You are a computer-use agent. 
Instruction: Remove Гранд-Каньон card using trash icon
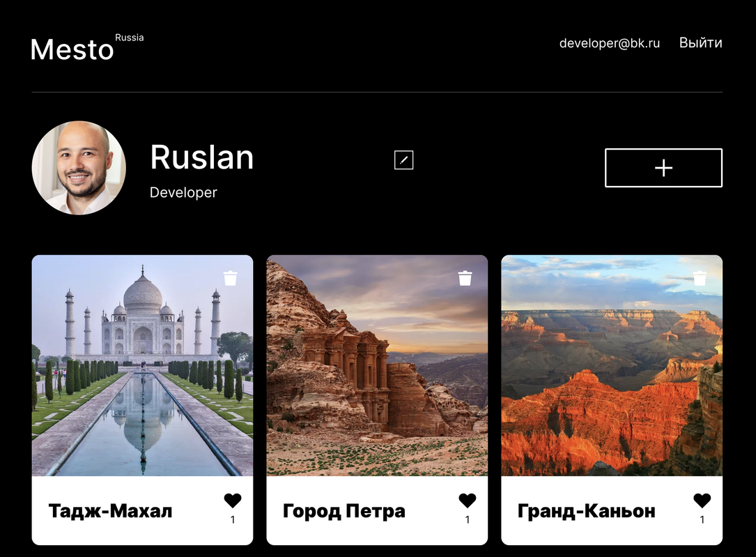pos(700,278)
